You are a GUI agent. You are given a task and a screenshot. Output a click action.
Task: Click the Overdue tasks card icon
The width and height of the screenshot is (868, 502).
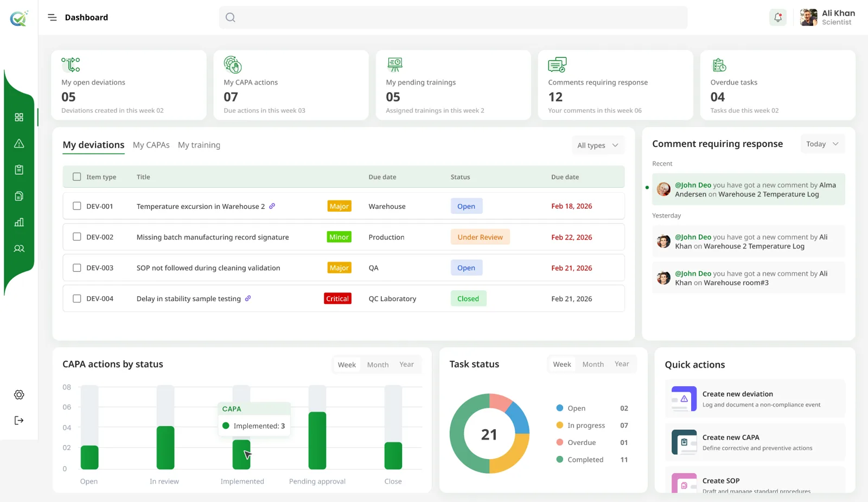click(x=719, y=65)
